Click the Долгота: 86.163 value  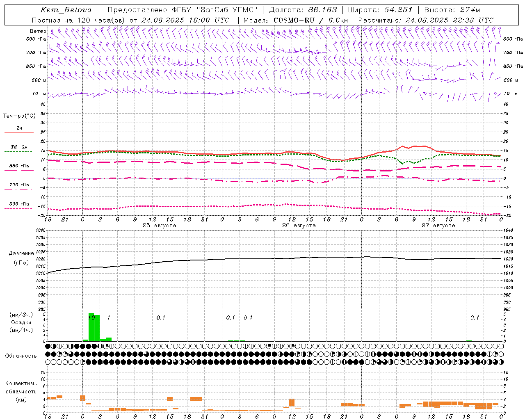point(303,10)
